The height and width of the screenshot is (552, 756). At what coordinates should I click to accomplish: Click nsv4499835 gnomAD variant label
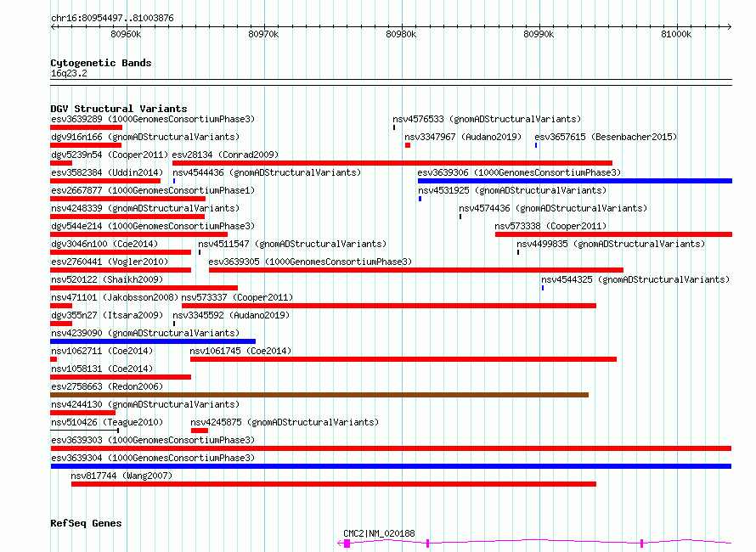click(611, 244)
